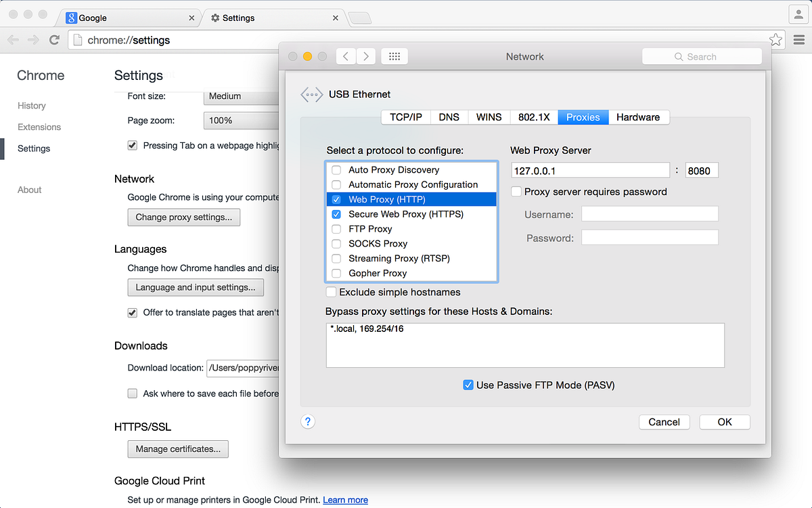Viewport: 812px width, 508px height.
Task: Switch to the 802.1X tab
Action: [534, 117]
